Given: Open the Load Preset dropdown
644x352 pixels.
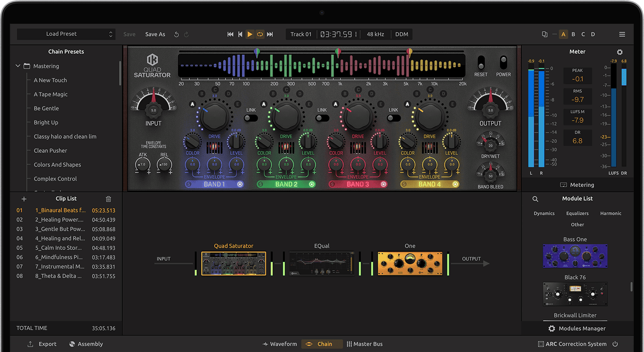Looking at the screenshot, I should [66, 34].
